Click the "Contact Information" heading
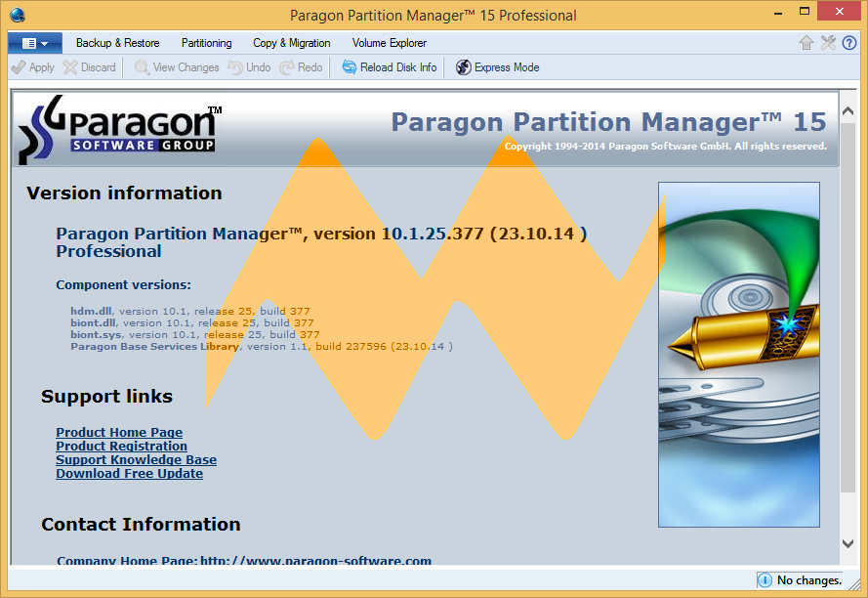 [141, 525]
